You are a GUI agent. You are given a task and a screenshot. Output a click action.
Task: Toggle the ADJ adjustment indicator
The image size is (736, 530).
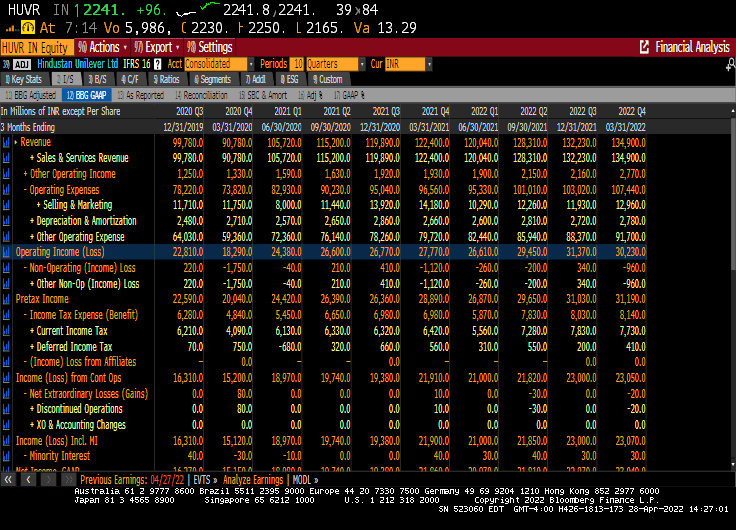[22, 64]
